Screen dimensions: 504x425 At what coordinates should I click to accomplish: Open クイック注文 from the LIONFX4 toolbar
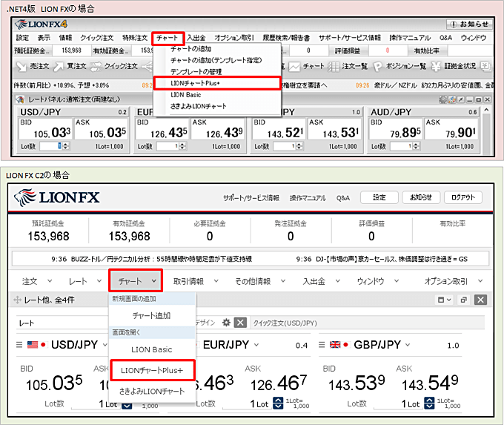[114, 66]
